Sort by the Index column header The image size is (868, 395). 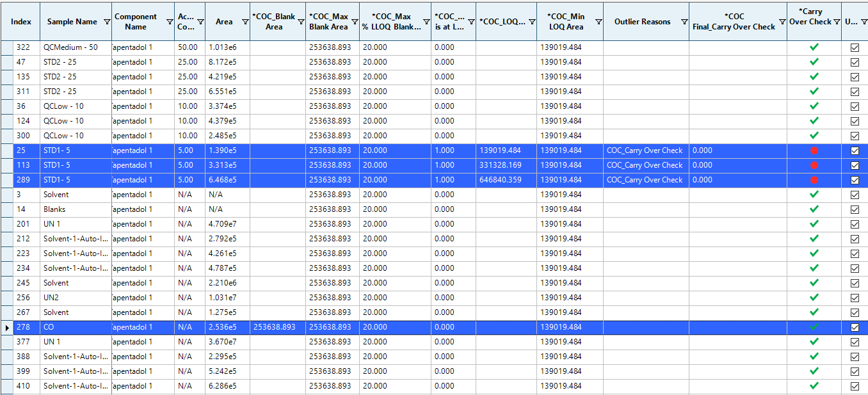(x=21, y=22)
